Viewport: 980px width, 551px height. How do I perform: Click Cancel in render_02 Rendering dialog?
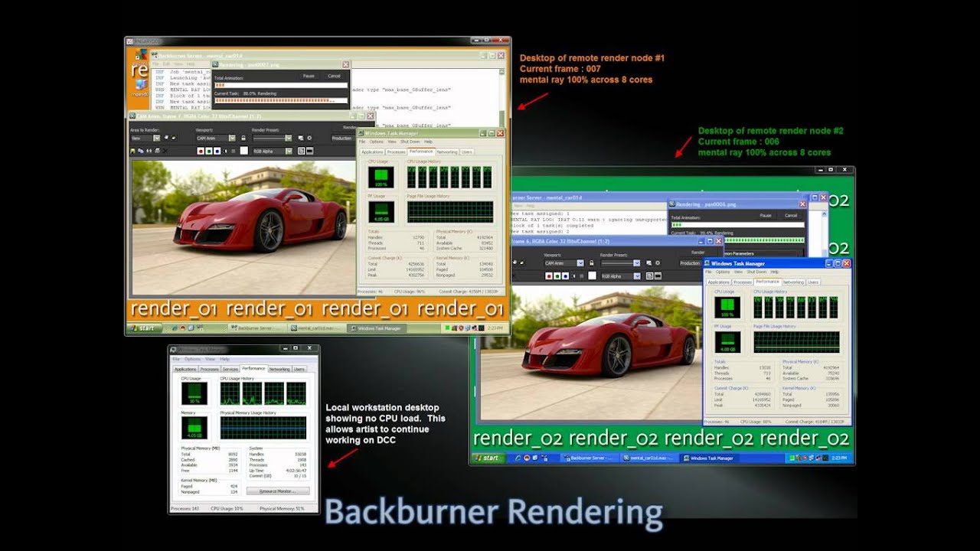(791, 215)
